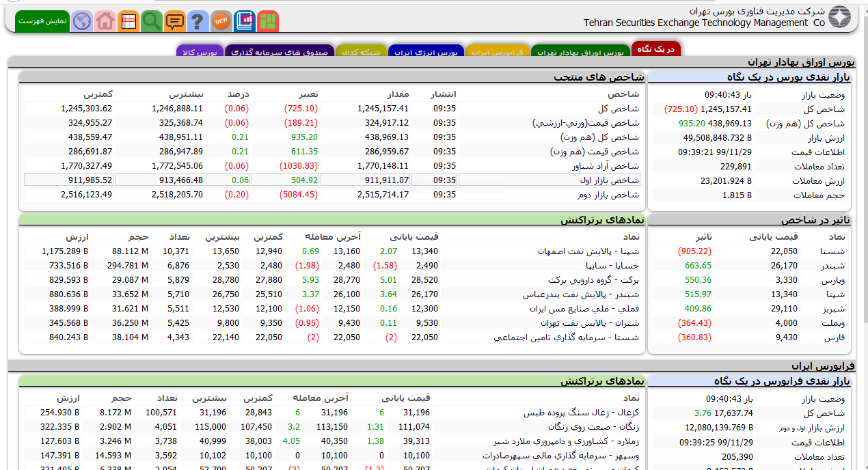Click the red and green layout tiles icon
The height and width of the screenshot is (470, 868).
point(268,21)
